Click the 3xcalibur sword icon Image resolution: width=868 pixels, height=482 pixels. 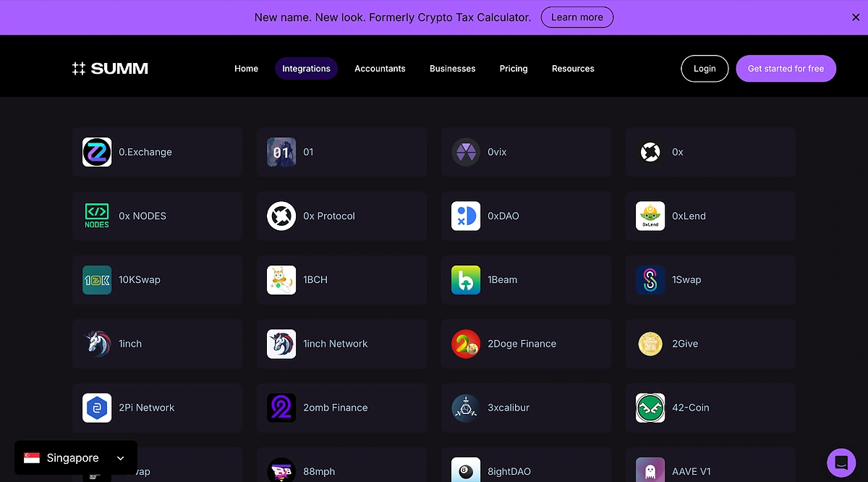pyautogui.click(x=466, y=407)
